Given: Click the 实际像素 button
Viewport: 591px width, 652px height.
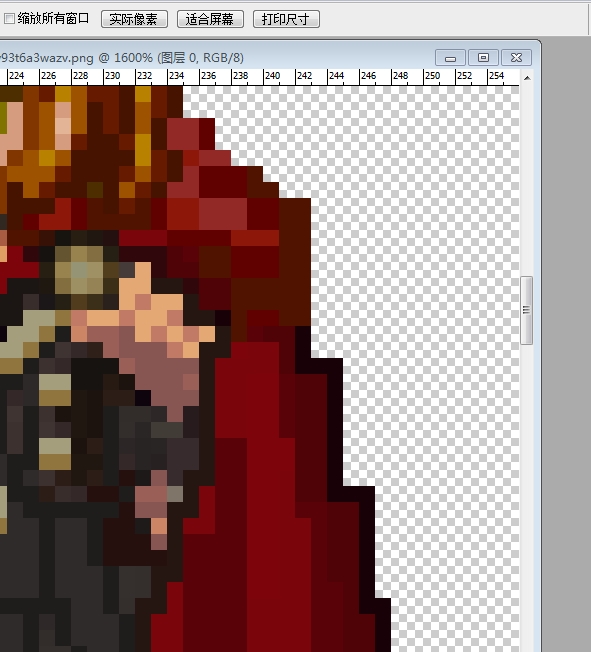Looking at the screenshot, I should 134,19.
